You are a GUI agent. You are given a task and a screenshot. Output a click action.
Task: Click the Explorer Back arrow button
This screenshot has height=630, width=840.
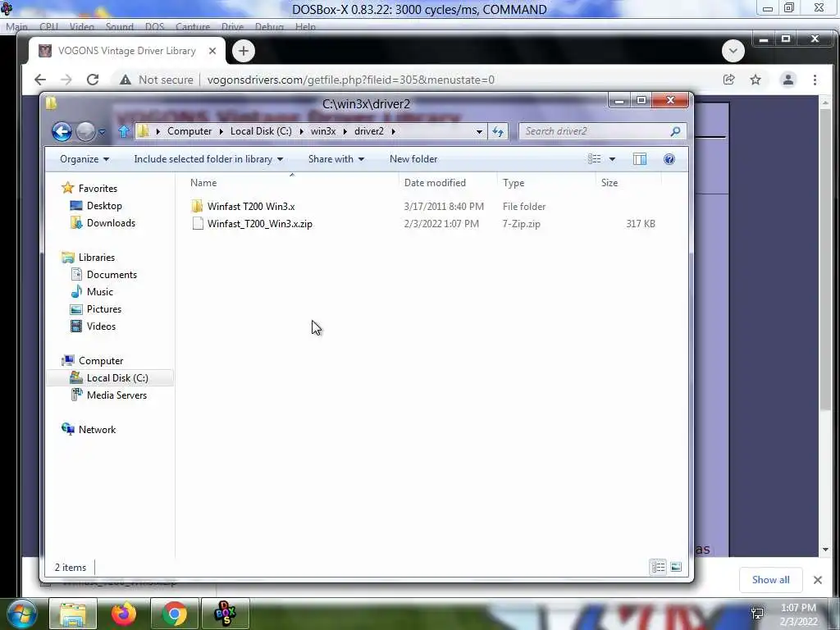62,131
